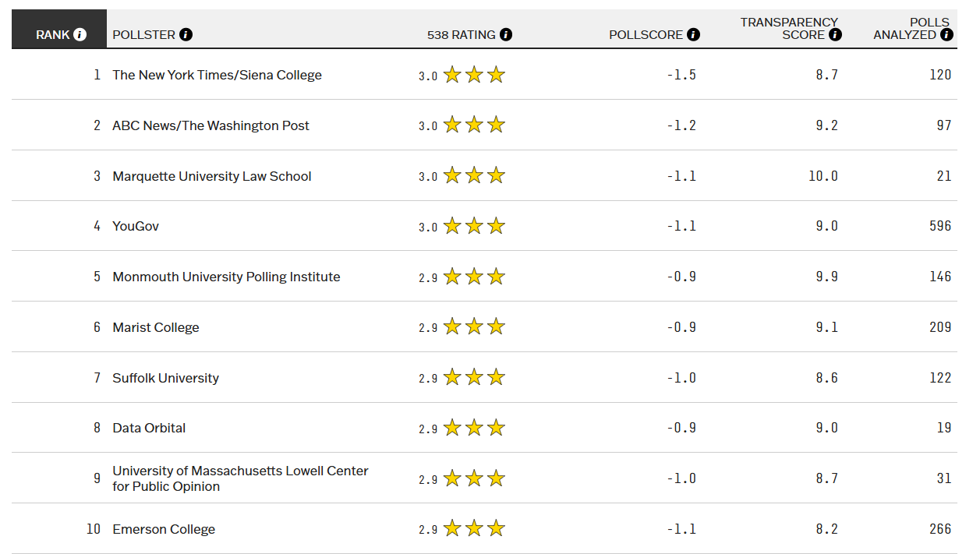Click the star rating for The New York Times/Siena College
Viewport: 980px width, 554px height.
coord(474,75)
